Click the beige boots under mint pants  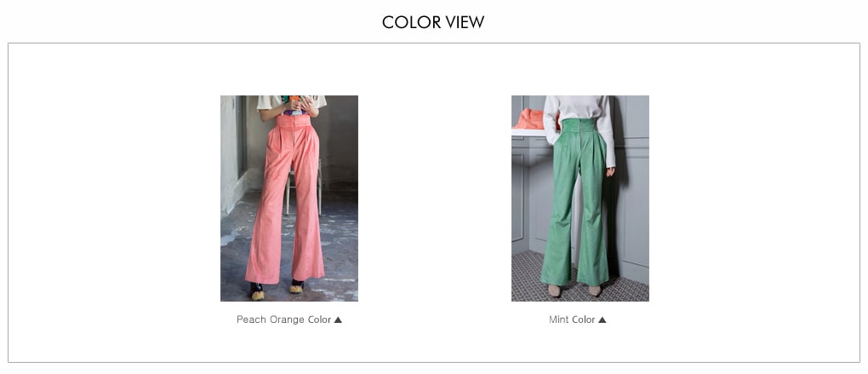click(574, 291)
